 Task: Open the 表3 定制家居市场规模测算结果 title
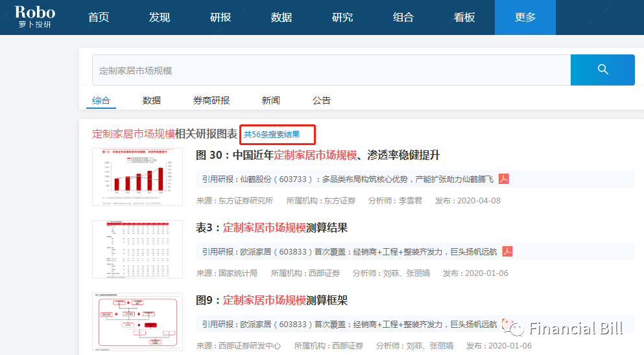pyautogui.click(x=272, y=228)
